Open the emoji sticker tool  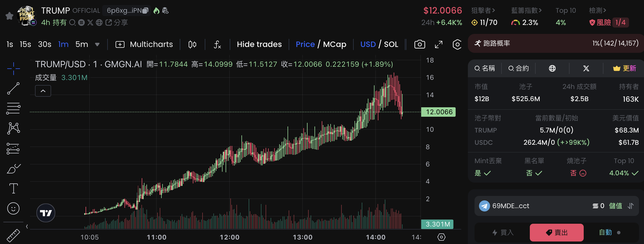[13, 208]
